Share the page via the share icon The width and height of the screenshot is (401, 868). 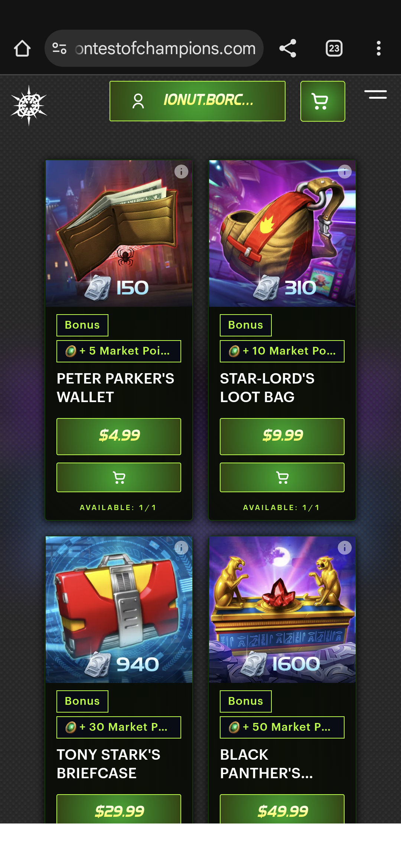(288, 49)
